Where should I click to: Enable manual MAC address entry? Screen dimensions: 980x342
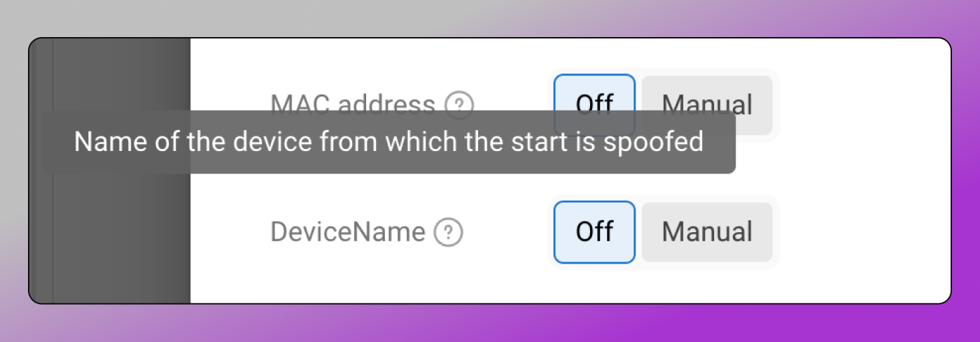(707, 105)
